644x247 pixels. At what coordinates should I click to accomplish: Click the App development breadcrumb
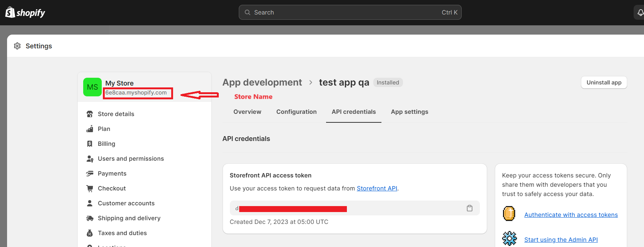tap(262, 82)
